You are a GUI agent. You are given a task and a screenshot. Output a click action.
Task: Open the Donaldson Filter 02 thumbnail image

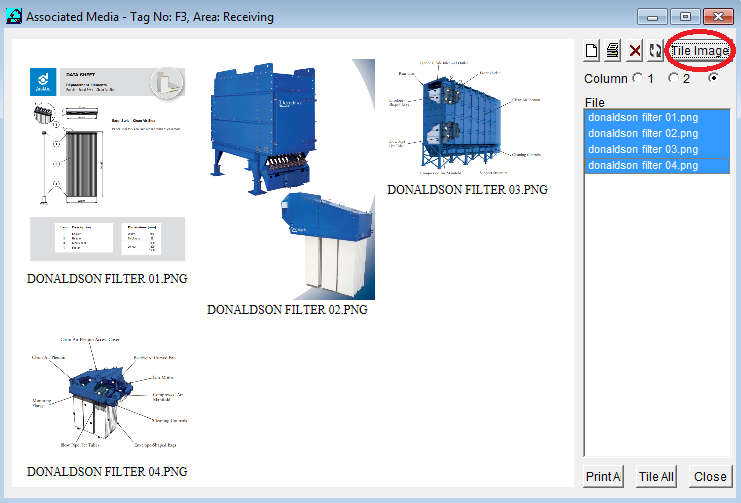292,179
